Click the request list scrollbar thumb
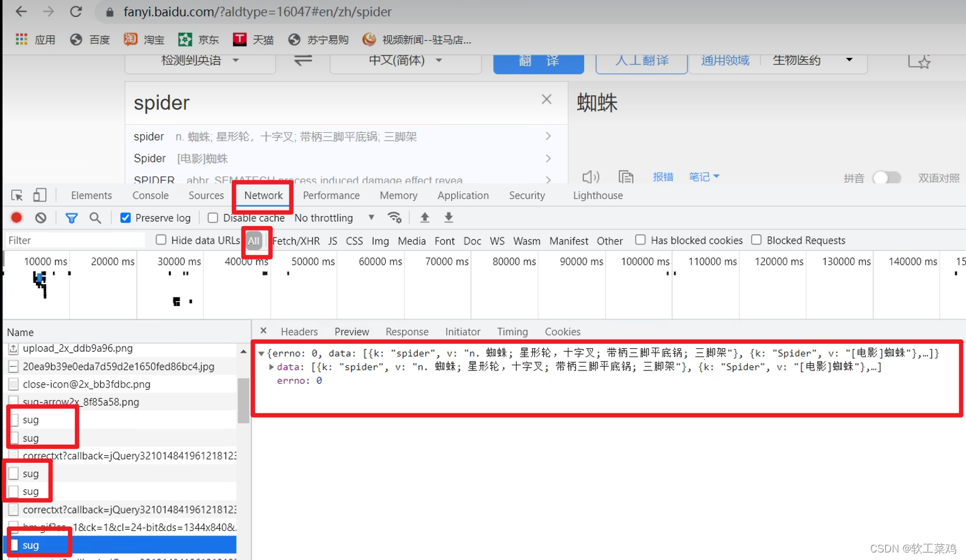Viewport: 966px width, 560px height. (243, 400)
